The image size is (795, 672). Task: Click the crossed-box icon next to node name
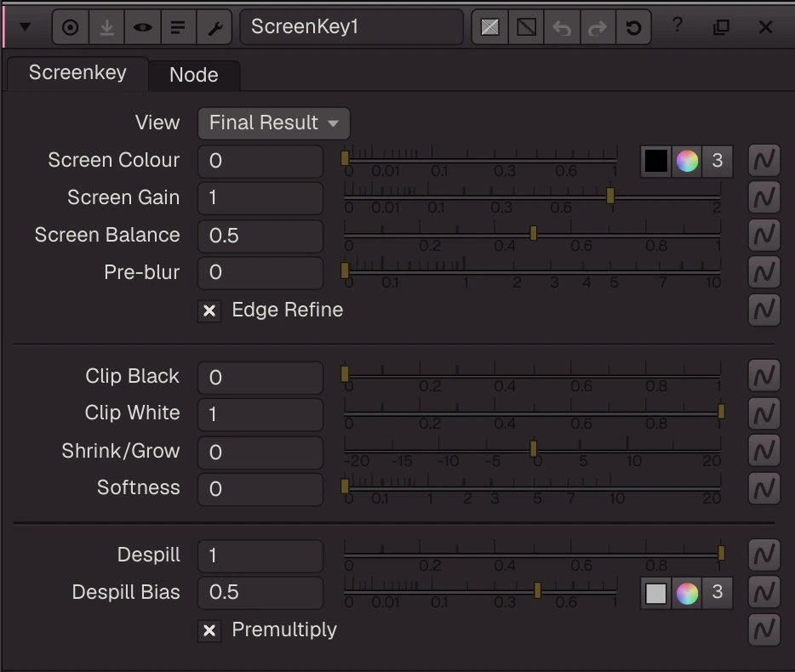pos(489,27)
